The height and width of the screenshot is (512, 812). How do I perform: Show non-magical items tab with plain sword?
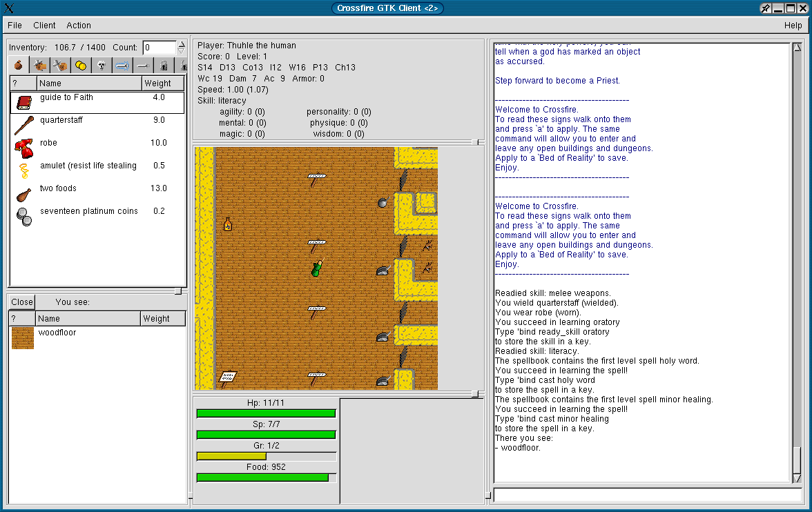click(x=143, y=66)
